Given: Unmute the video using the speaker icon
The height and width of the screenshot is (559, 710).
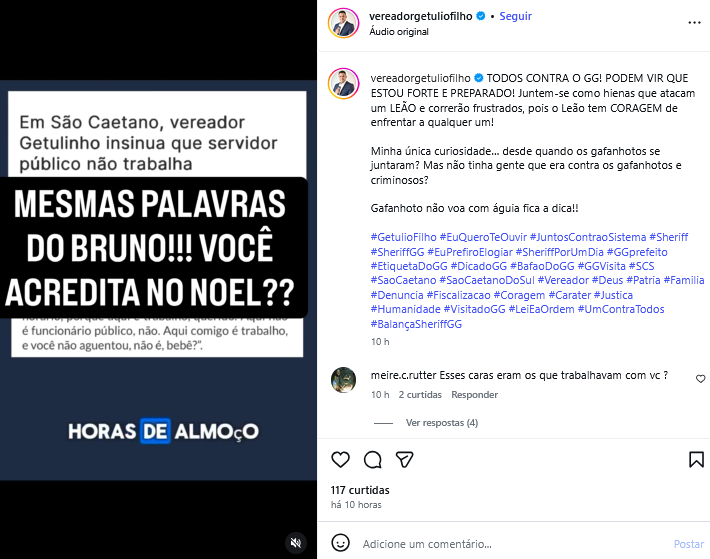Looking at the screenshot, I should (296, 543).
